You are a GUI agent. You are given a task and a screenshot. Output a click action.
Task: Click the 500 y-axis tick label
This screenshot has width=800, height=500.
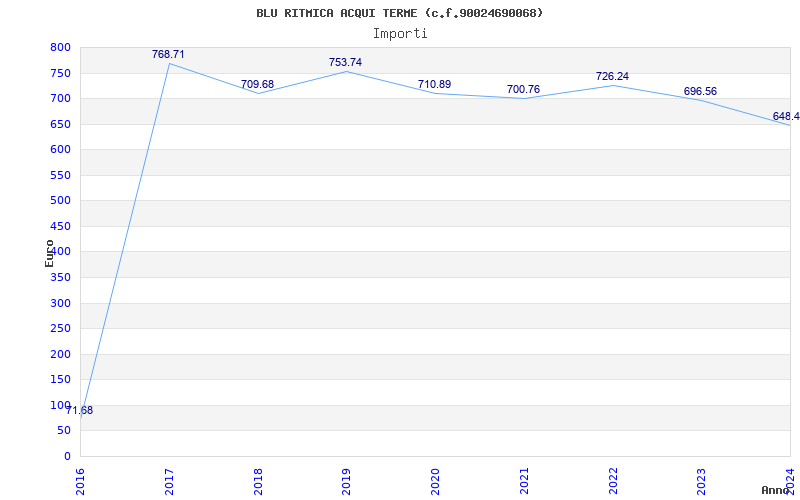(60, 201)
